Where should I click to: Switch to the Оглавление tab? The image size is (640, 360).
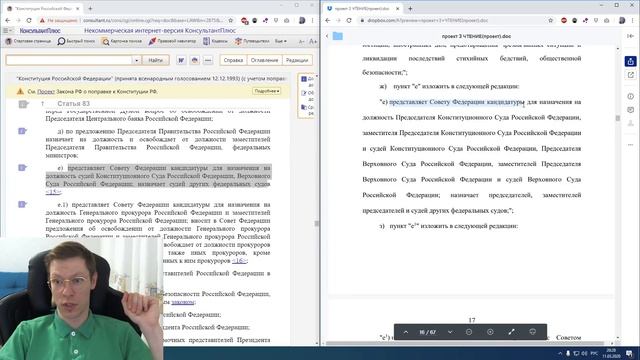pyautogui.click(x=264, y=60)
